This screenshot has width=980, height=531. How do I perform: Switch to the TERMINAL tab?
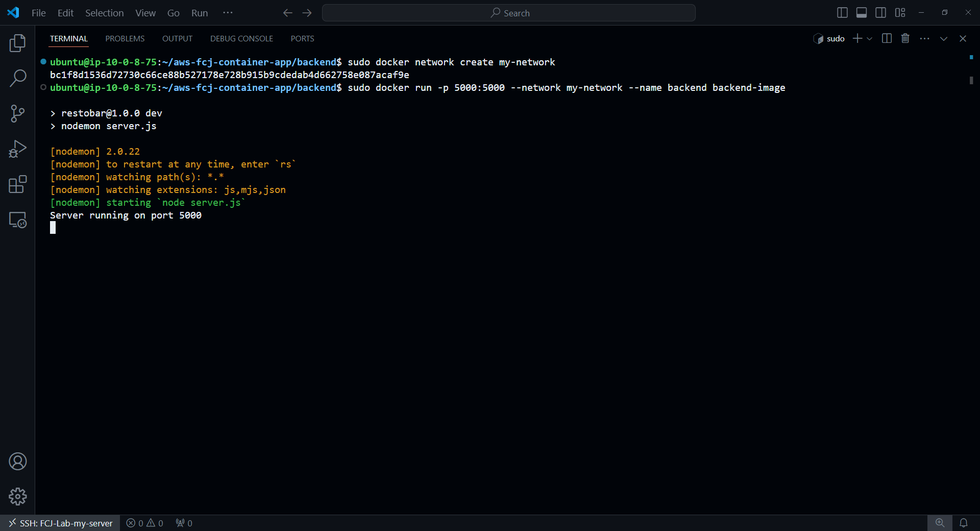pos(69,39)
